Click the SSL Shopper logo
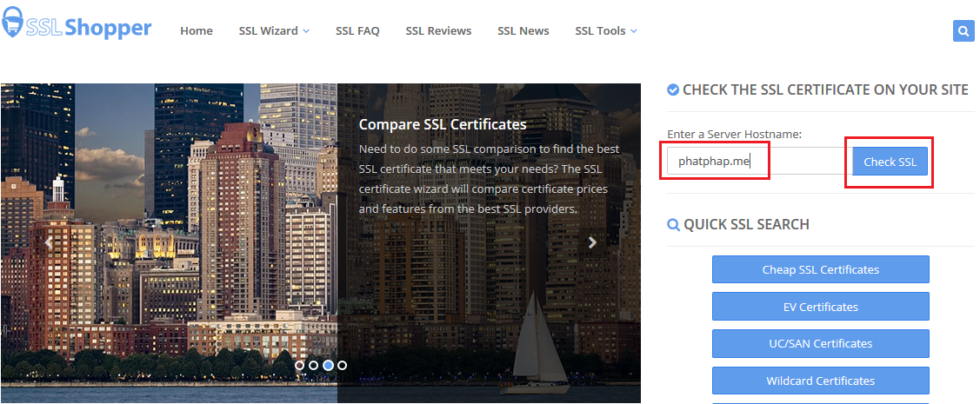 pos(77,25)
